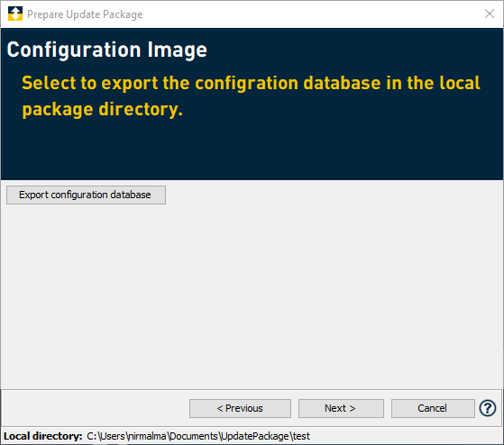This screenshot has height=445, width=504.
Task: Click empty dark blue banner area below instructions
Action: coord(252,150)
